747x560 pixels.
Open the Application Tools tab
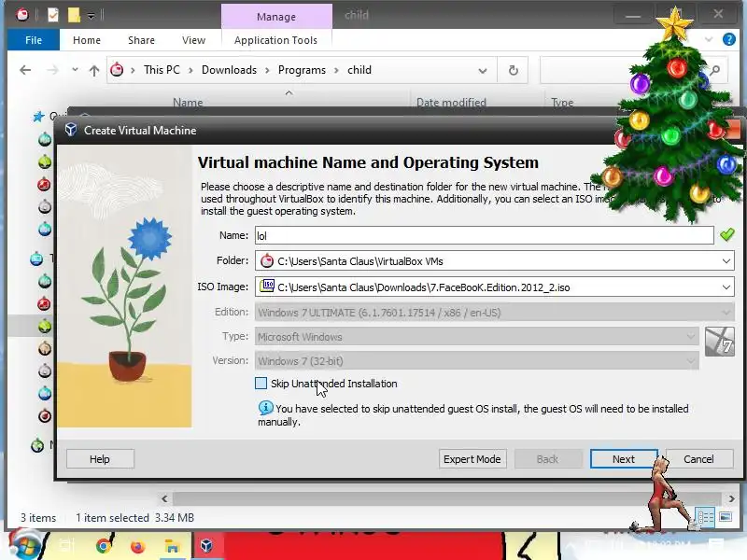pos(275,40)
